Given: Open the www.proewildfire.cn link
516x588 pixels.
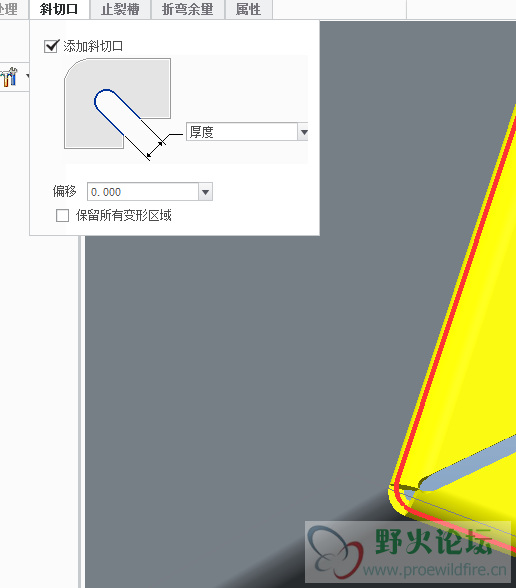Looking at the screenshot, I should pyautogui.click(x=435, y=570).
